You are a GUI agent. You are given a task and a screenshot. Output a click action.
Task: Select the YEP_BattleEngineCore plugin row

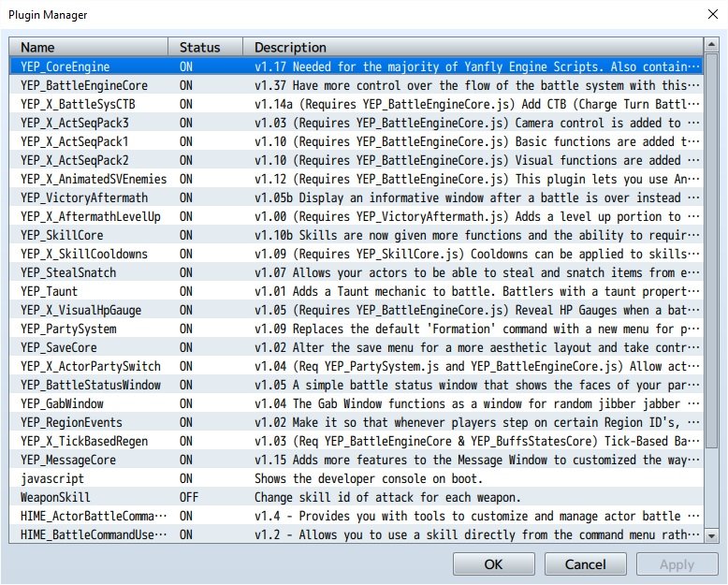click(x=357, y=85)
